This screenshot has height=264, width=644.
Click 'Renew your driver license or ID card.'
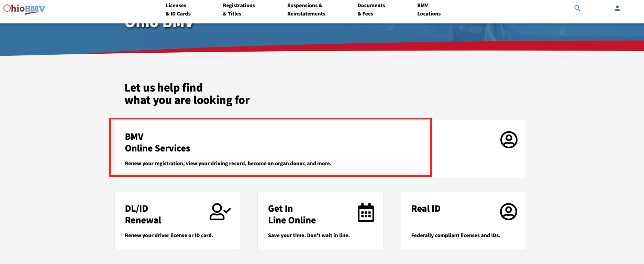[x=169, y=235]
